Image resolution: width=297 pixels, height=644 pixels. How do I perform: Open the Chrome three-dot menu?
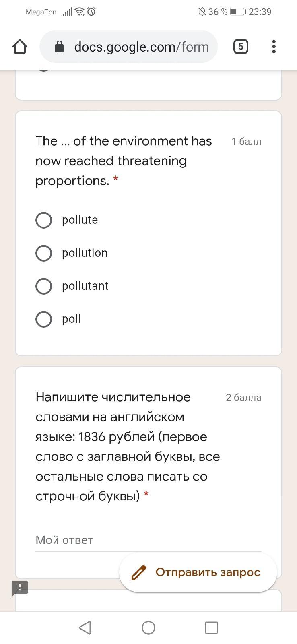pos(274,47)
